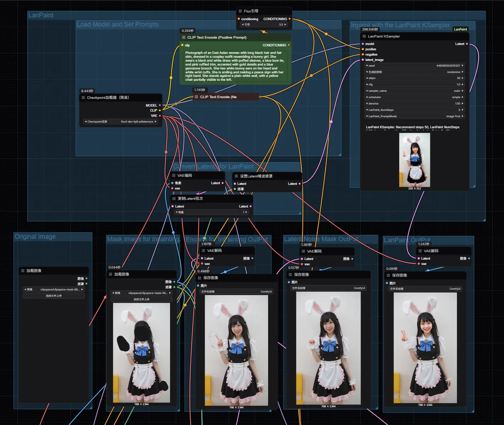Click 选择文件上传 button in the Original Image group

(x=53, y=296)
